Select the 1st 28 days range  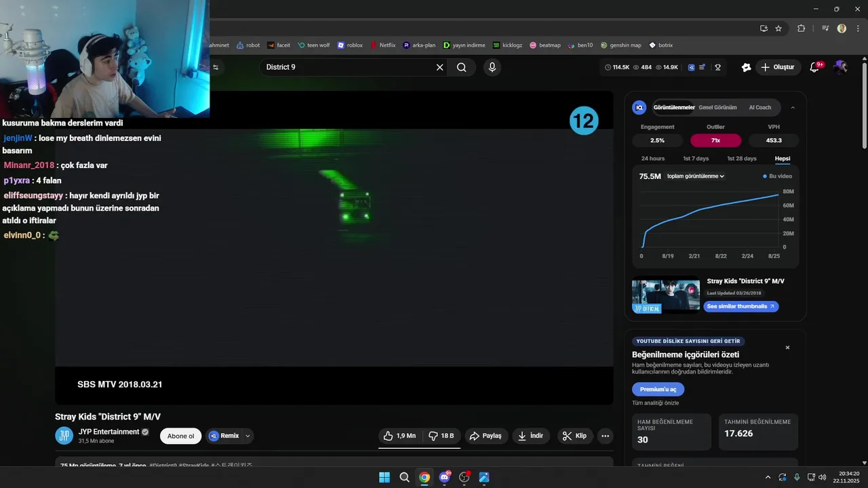pos(742,159)
